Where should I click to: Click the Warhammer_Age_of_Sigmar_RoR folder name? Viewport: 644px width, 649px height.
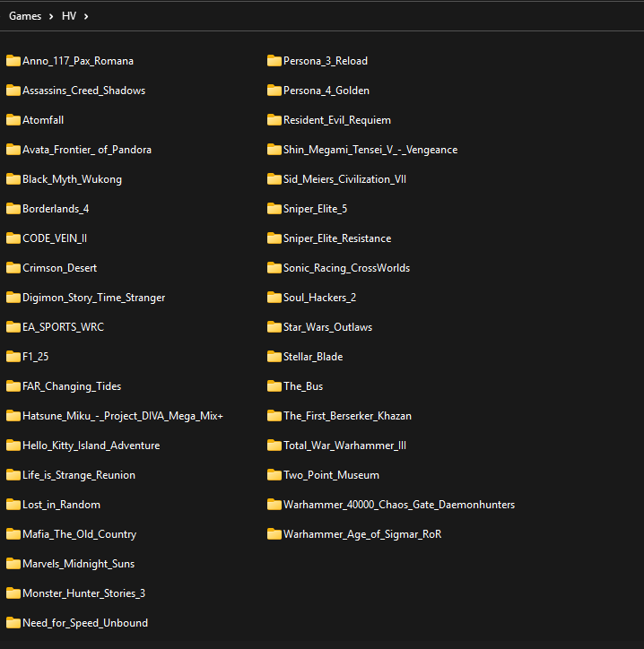362,534
